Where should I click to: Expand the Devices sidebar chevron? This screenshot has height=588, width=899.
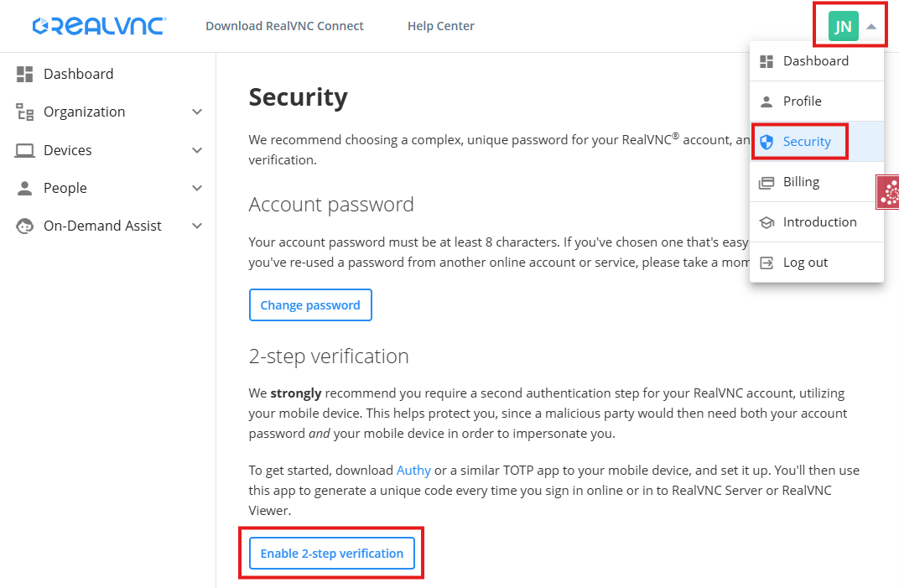click(x=197, y=151)
